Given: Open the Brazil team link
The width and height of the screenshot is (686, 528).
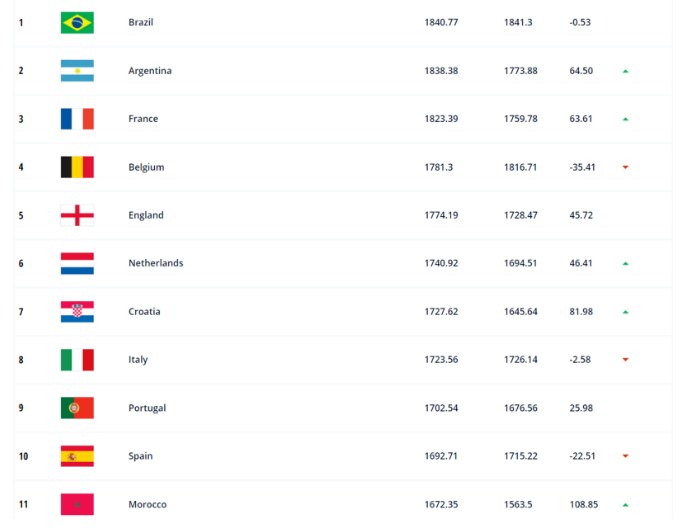Looking at the screenshot, I should point(141,22).
